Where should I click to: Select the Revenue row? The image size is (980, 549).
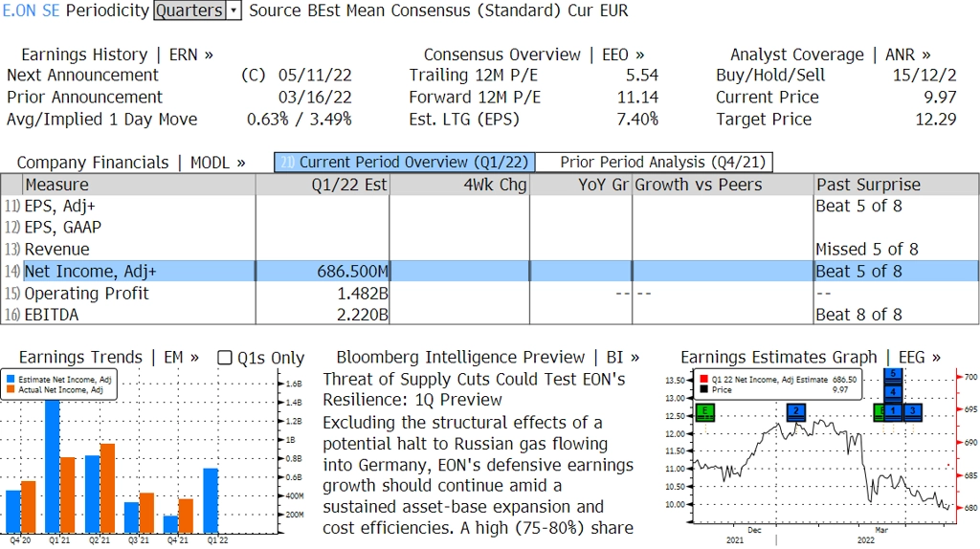click(490, 250)
